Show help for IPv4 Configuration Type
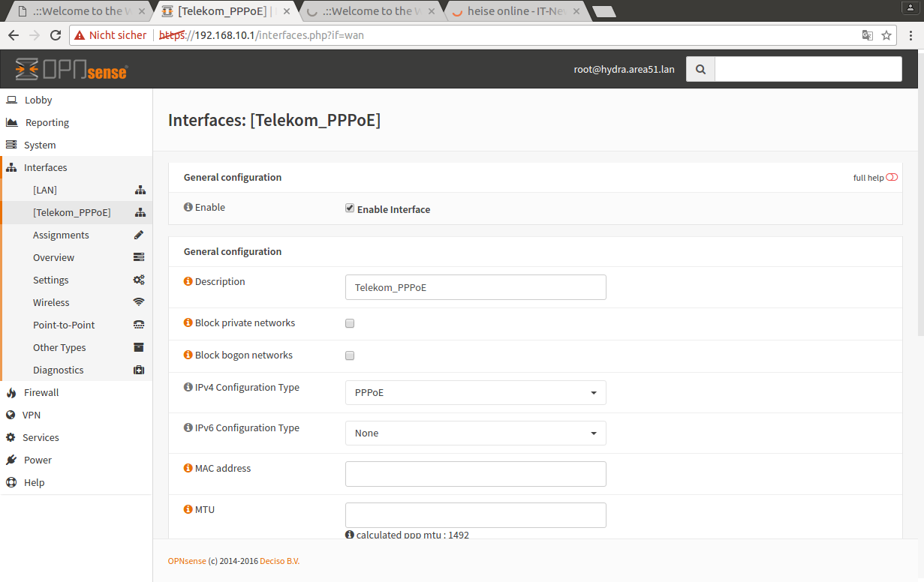The image size is (924, 582). pos(188,387)
